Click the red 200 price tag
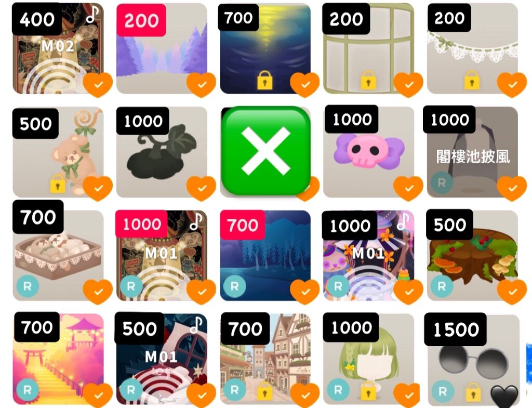This screenshot has width=532, height=408. 141,20
